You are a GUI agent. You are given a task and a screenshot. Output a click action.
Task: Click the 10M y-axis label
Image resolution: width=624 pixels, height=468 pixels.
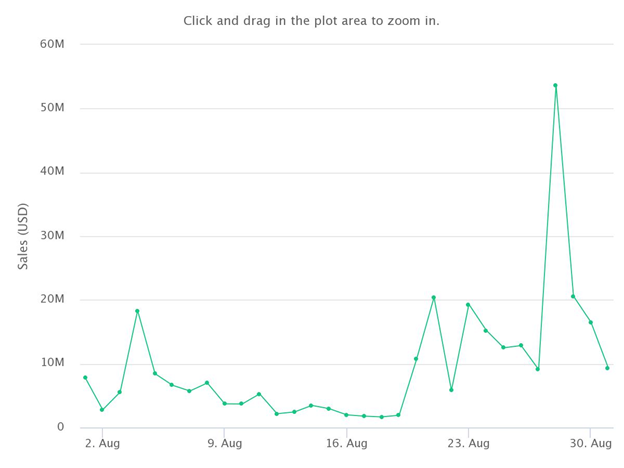pos(52,363)
